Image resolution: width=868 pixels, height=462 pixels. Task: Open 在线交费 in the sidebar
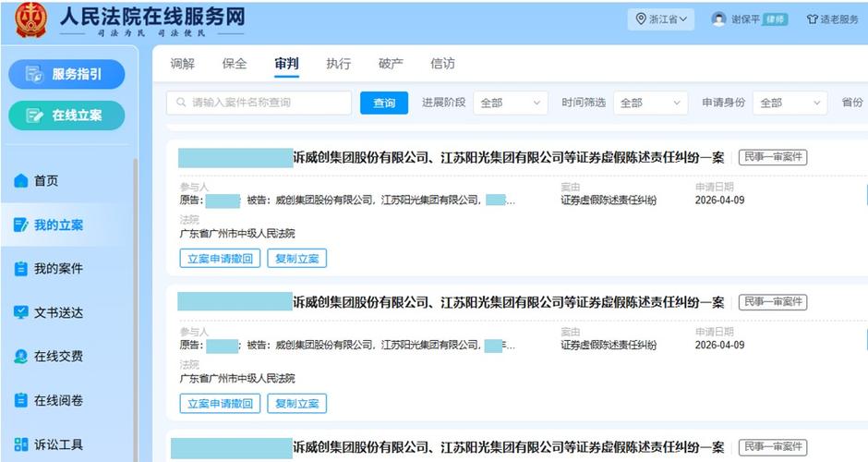coord(58,356)
